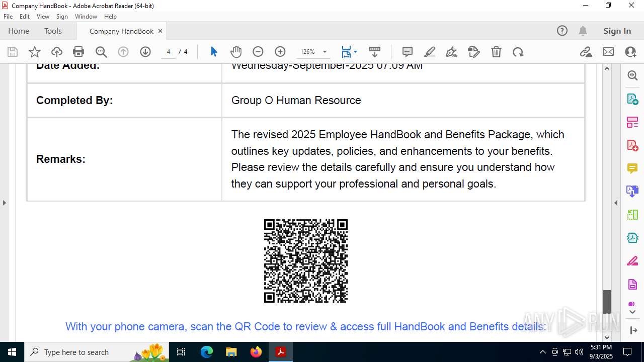Open the Edit menu

25,17
